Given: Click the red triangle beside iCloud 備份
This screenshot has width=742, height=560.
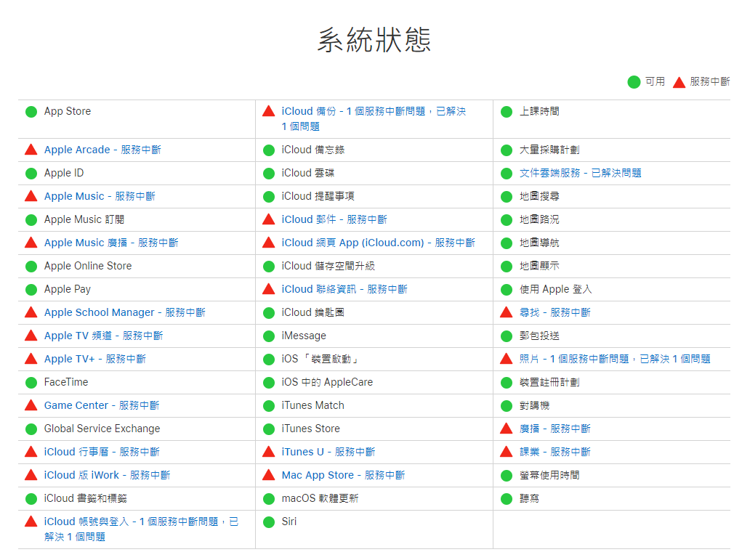Looking at the screenshot, I should (268, 111).
